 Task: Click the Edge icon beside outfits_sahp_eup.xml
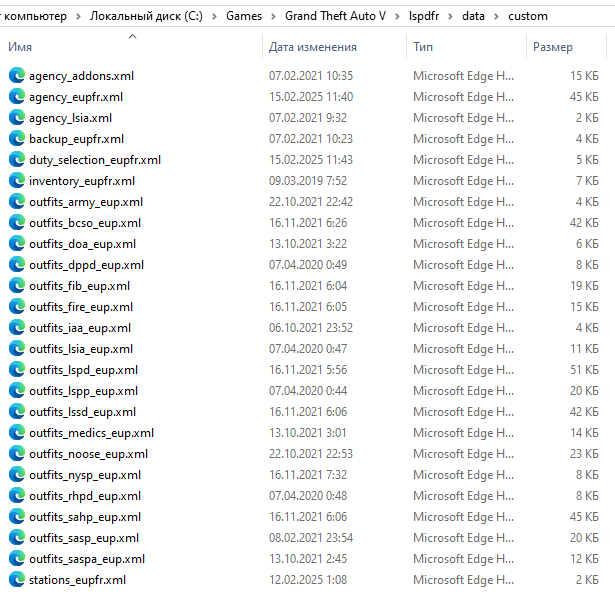(17, 517)
